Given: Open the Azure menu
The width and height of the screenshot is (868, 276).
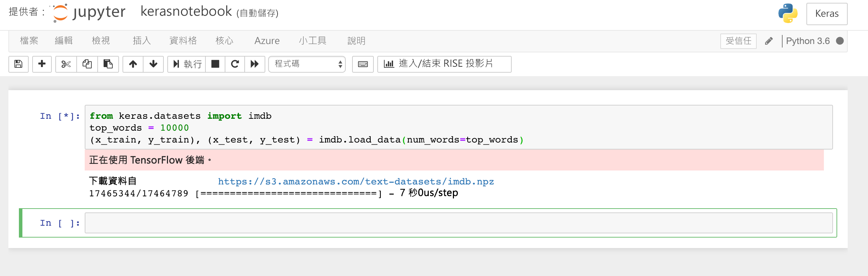Looking at the screenshot, I should [x=267, y=41].
